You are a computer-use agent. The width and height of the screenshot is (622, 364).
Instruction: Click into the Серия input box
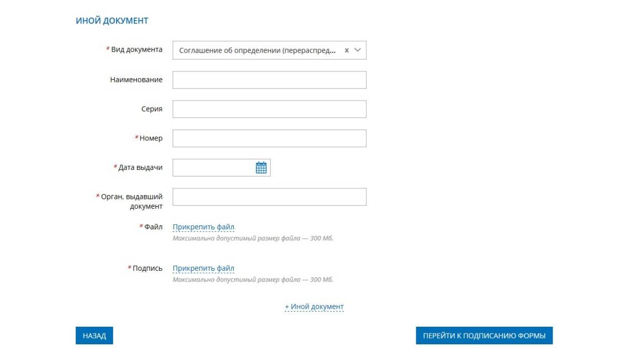(x=269, y=109)
